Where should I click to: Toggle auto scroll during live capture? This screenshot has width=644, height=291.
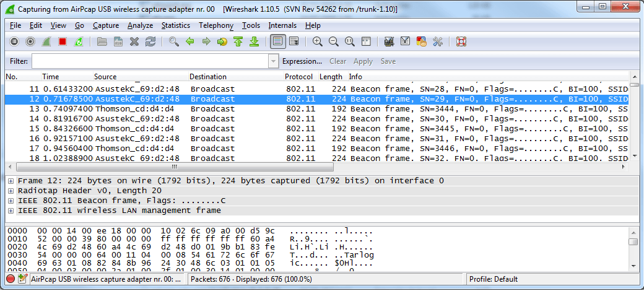click(x=294, y=41)
